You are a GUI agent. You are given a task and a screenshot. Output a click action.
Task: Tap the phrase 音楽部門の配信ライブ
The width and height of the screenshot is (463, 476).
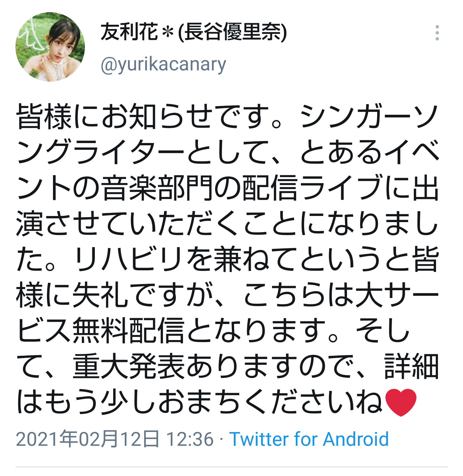pos(242,188)
